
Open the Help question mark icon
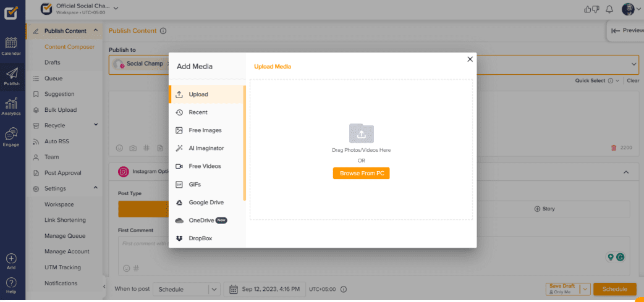[11, 285]
